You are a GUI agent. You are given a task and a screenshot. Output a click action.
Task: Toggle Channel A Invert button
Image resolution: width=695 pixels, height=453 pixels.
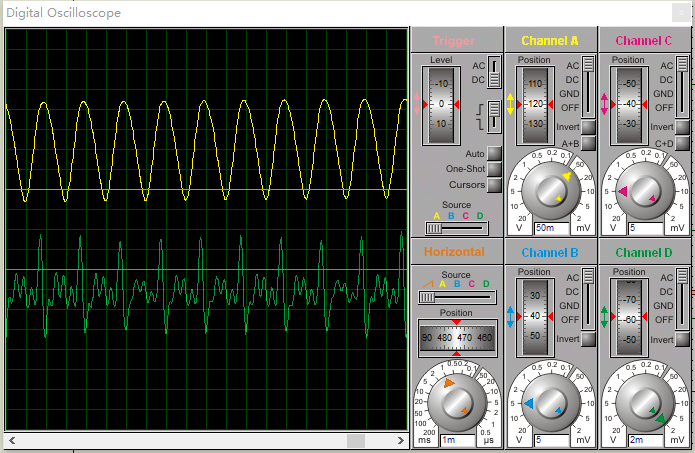coord(588,127)
